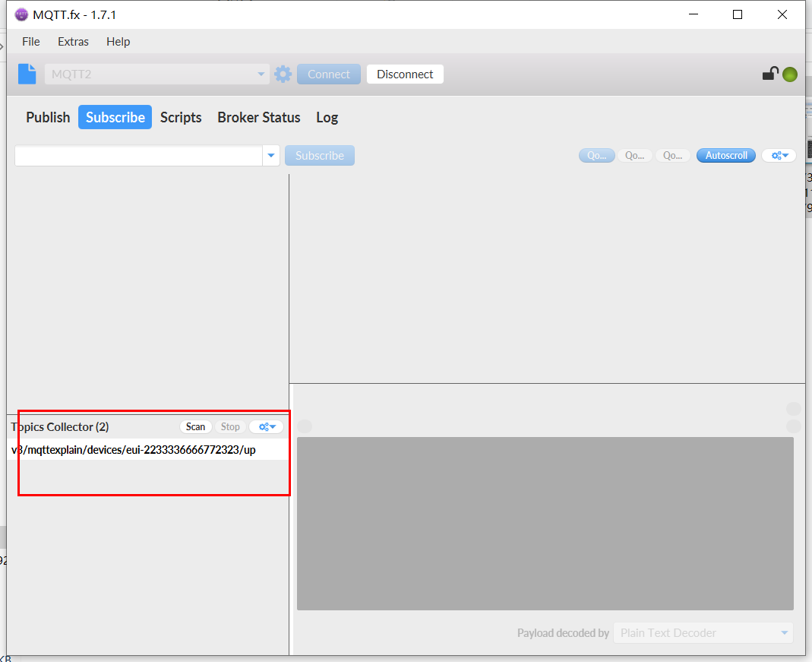Open the Plain Text Decoder dropdown
The width and height of the screenshot is (812, 662).
point(784,632)
